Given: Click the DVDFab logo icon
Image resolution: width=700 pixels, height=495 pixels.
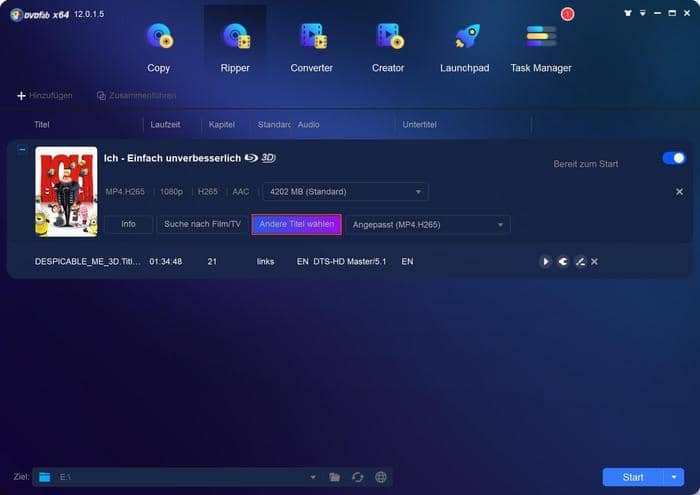Looking at the screenshot, I should tap(17, 15).
